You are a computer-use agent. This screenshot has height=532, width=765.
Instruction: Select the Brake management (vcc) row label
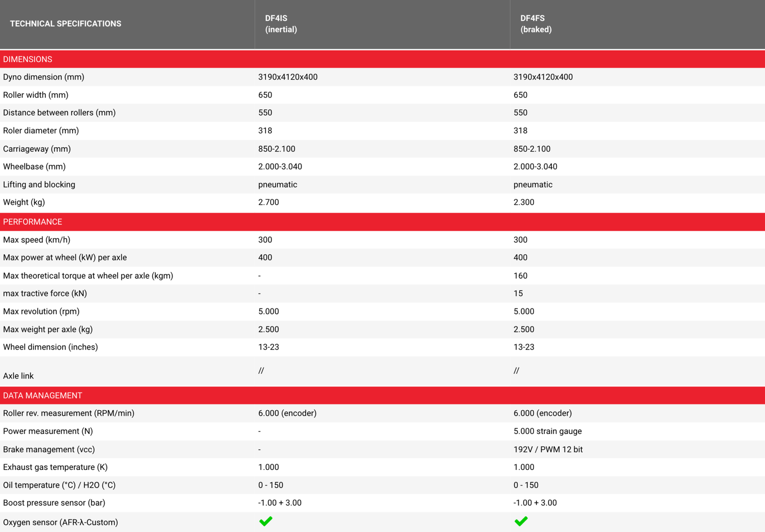(x=49, y=449)
